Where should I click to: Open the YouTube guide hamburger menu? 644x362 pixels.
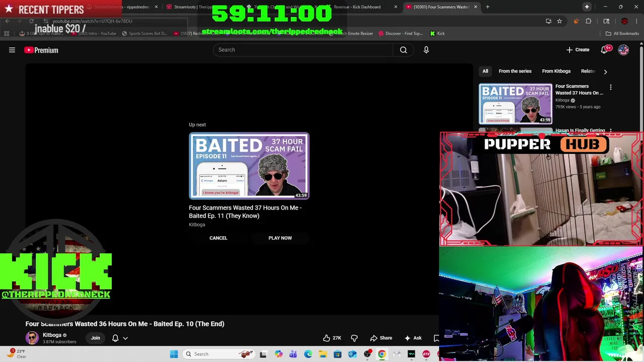[12, 50]
